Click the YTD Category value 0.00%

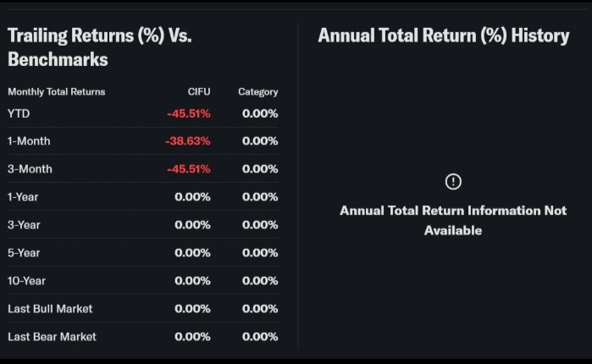[260, 113]
